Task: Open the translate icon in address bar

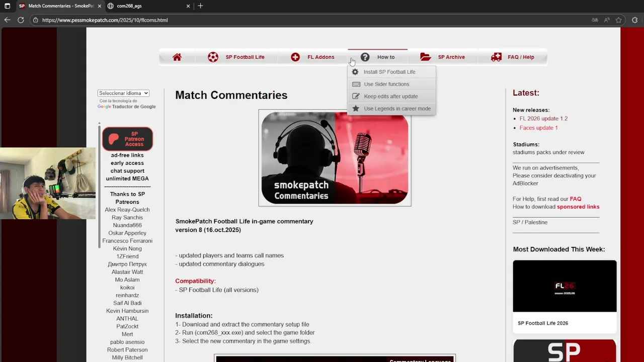Action: (x=595, y=20)
